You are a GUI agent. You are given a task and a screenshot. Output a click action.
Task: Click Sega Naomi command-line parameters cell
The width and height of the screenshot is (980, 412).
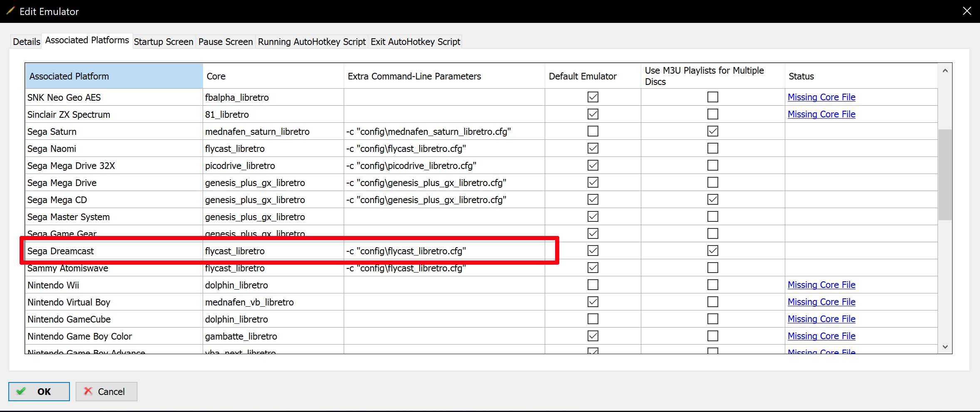point(444,149)
